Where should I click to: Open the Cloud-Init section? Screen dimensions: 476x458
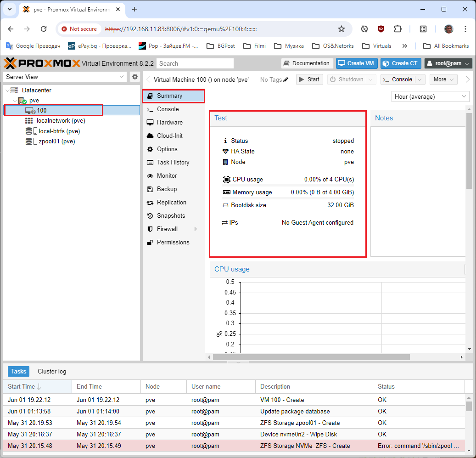click(174, 136)
